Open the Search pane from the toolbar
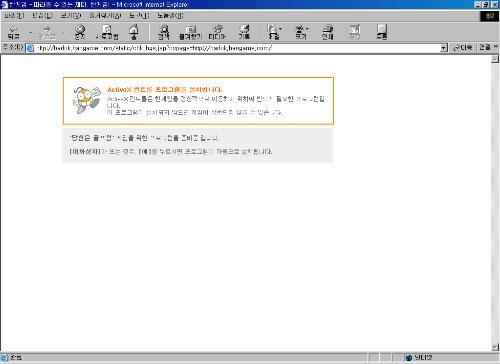Image resolution: width=500 pixels, height=364 pixels. 164,32
